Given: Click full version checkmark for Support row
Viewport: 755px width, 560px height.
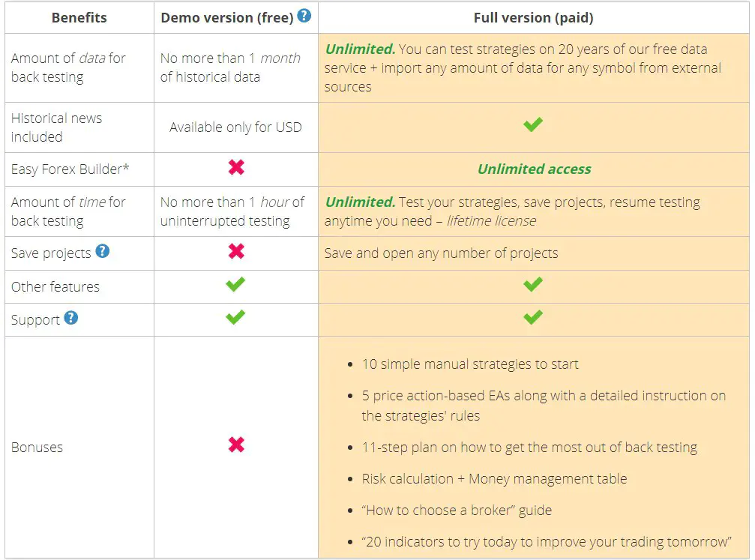Looking at the screenshot, I should point(533,317).
